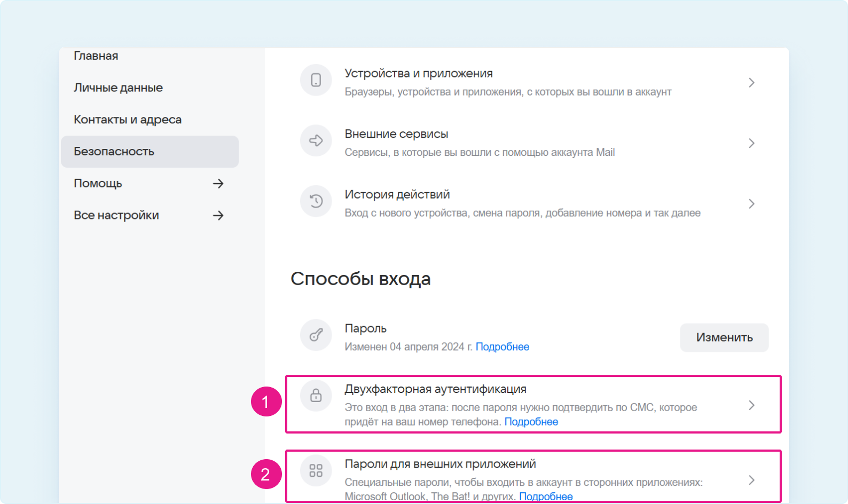Click the key icon next to Пароль

[x=316, y=335]
